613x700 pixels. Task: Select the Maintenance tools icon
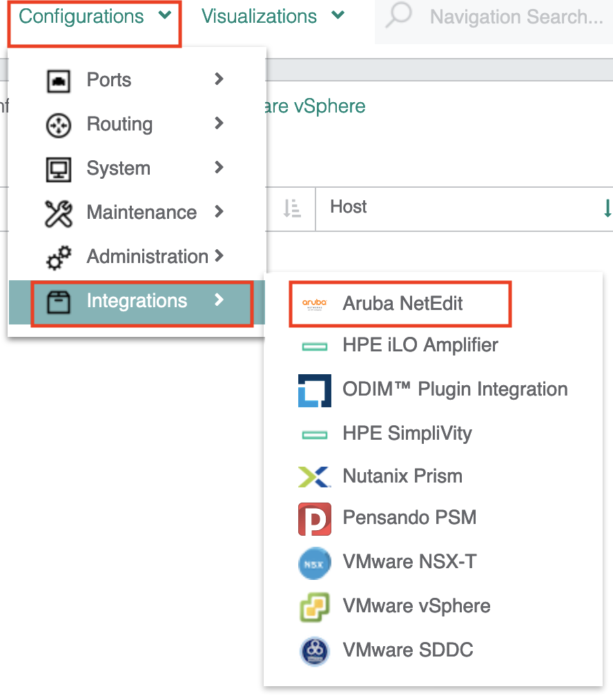coord(59,213)
